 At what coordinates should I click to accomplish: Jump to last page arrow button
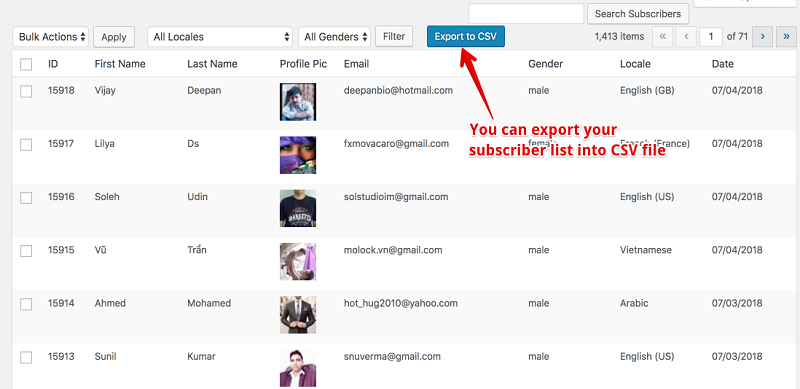click(x=786, y=37)
